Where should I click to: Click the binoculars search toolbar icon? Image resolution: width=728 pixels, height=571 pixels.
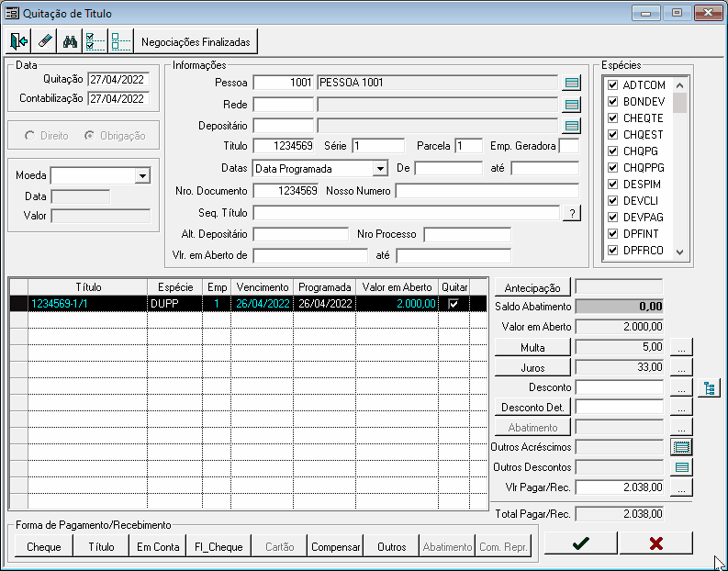click(x=70, y=42)
